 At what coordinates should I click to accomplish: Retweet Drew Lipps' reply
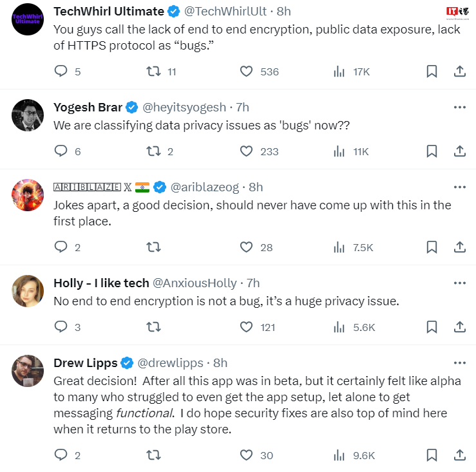(153, 455)
